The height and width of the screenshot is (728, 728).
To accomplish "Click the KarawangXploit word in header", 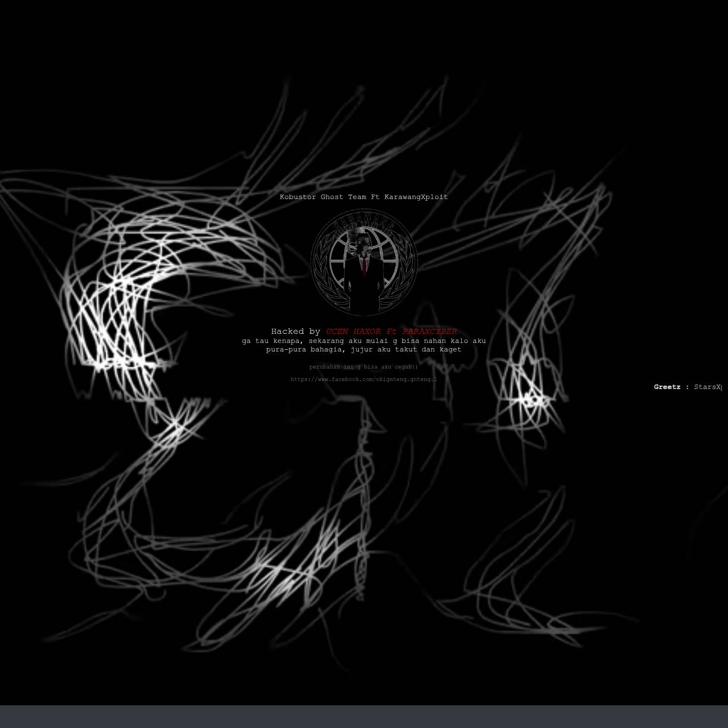I will click(x=416, y=197).
